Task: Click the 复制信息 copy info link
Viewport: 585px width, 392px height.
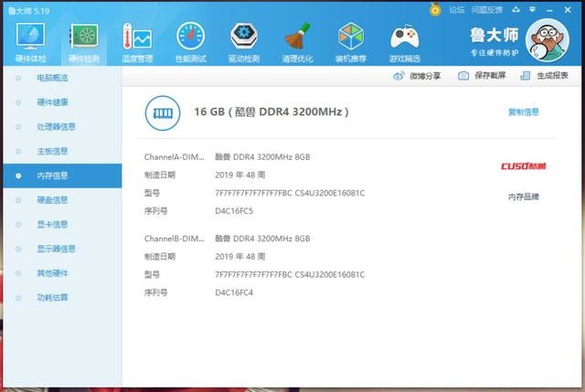Action: 524,111
